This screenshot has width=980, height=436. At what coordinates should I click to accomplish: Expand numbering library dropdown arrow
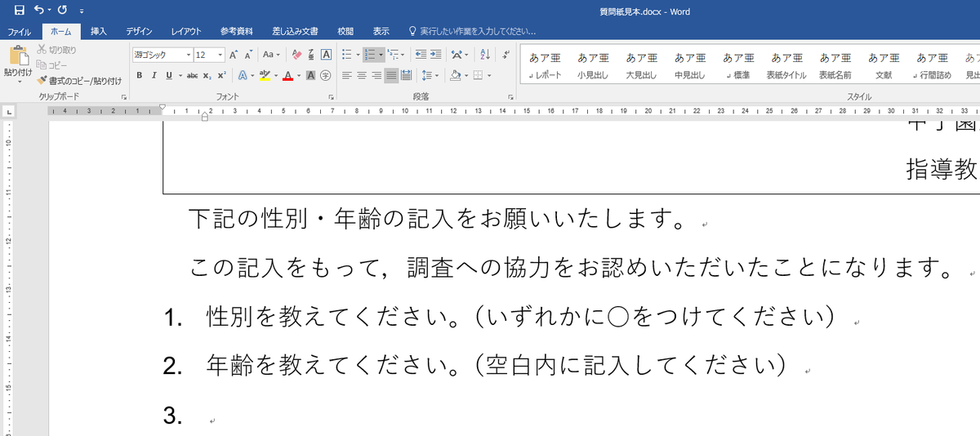381,55
